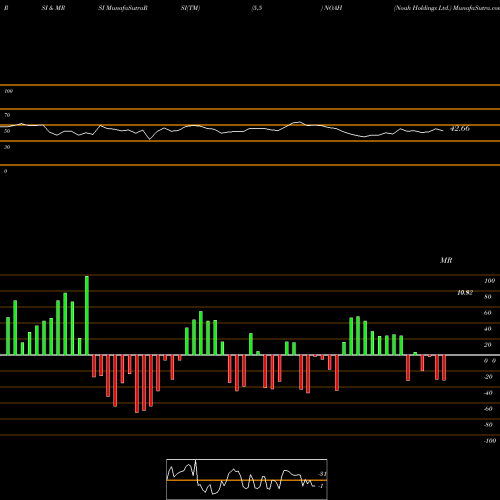Click the Noah Holdings Ltd. MunafaSutra.com title

pos(447,8)
